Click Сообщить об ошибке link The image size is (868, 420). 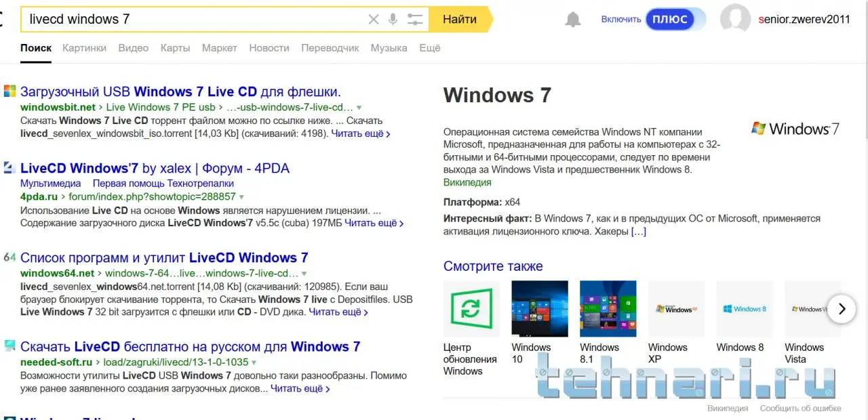[800, 408]
